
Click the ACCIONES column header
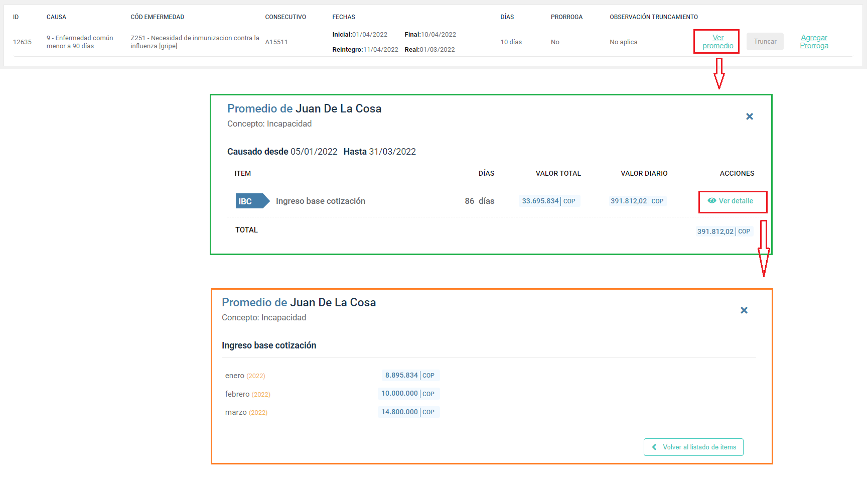pyautogui.click(x=737, y=173)
